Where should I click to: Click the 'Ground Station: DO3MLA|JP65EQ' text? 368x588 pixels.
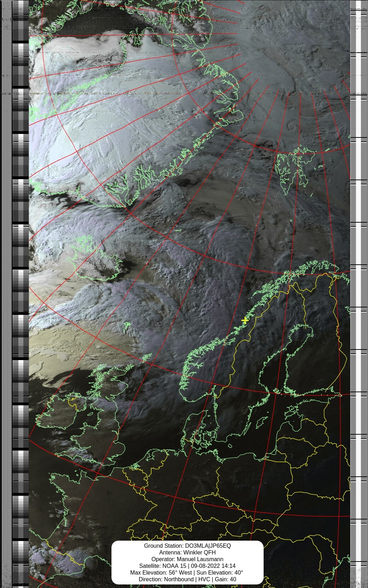[187, 546]
